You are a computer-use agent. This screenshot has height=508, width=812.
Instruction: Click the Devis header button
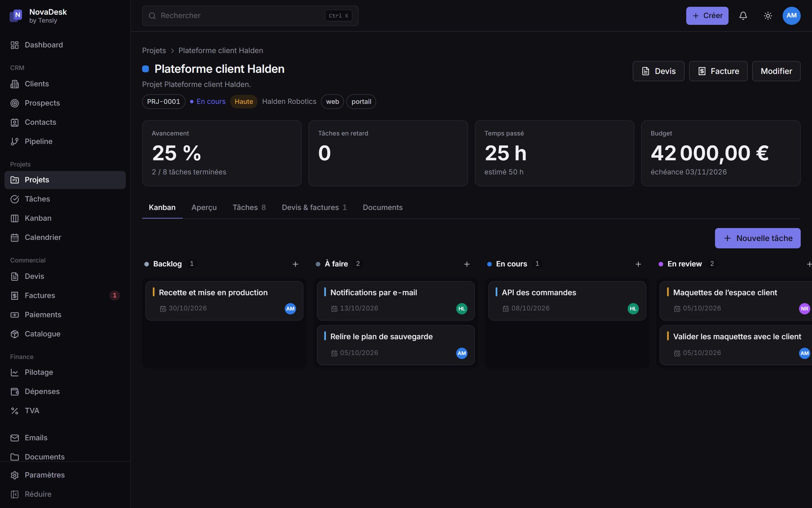658,71
